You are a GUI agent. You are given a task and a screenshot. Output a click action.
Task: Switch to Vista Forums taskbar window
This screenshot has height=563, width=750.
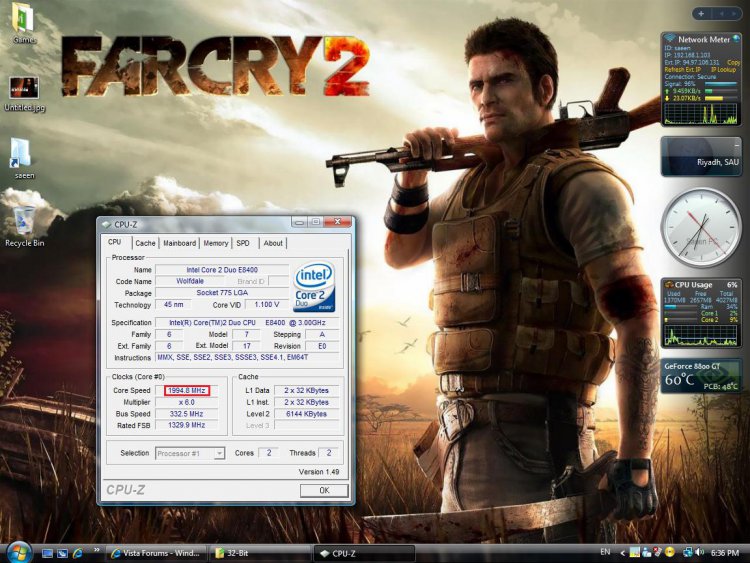click(x=156, y=553)
